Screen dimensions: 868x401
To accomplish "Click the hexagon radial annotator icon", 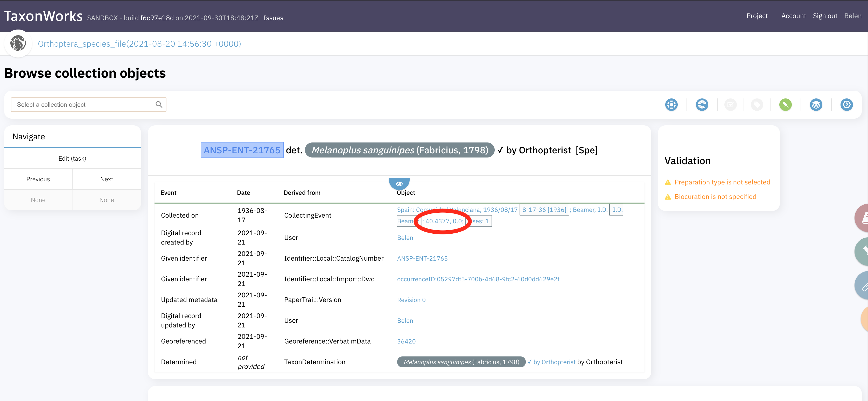I will tap(671, 105).
